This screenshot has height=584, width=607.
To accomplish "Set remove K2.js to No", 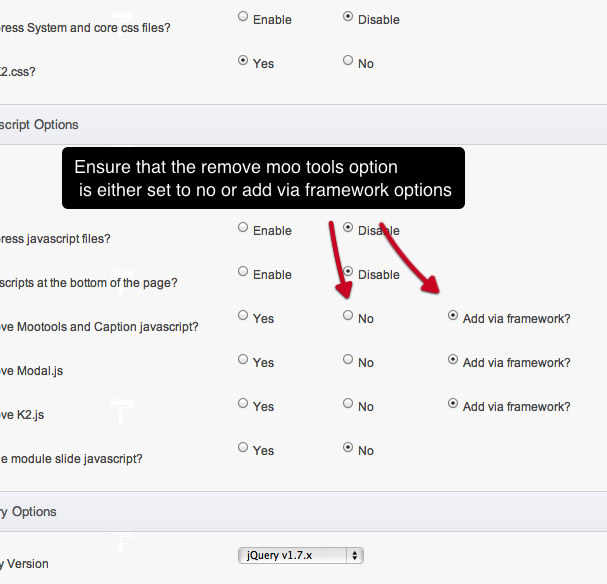I will (348, 403).
